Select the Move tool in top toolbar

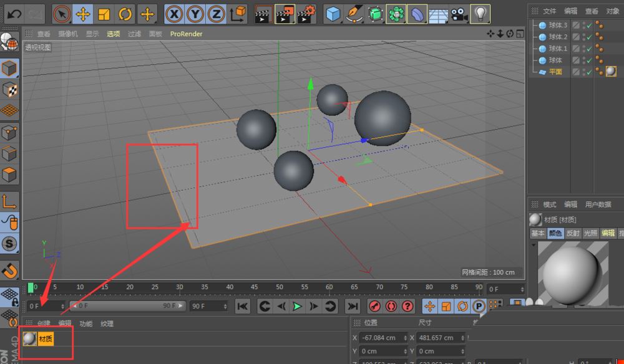[83, 13]
